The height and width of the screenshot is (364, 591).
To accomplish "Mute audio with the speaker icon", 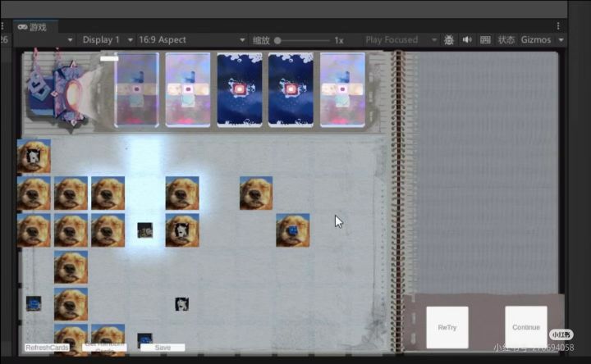I will 467,39.
